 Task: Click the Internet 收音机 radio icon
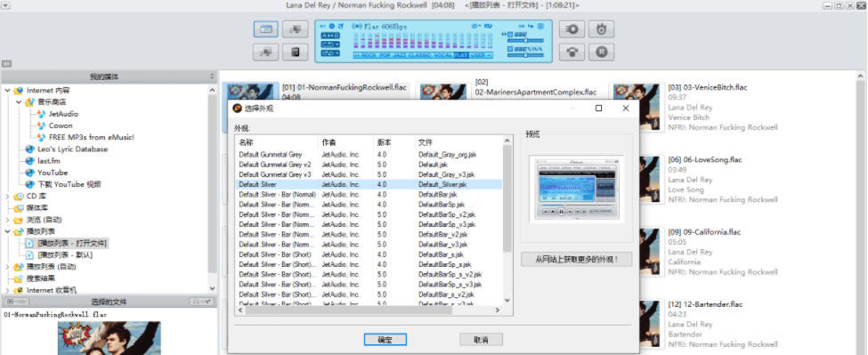[19, 290]
